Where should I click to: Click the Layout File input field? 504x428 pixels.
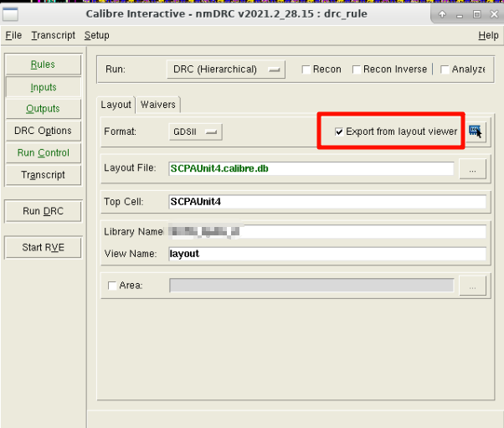(311, 169)
